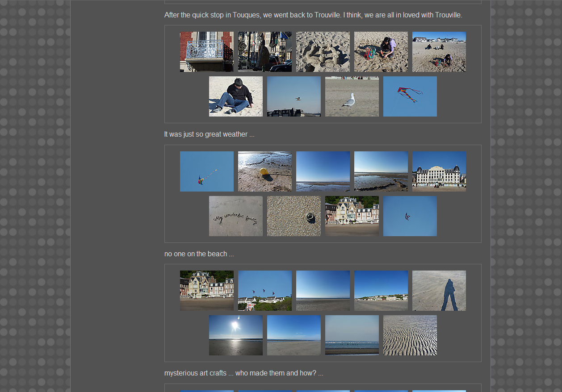Viewport: 562px width, 392px height.
Task: Click the tidal pool at low tide photo
Action: tap(381, 171)
